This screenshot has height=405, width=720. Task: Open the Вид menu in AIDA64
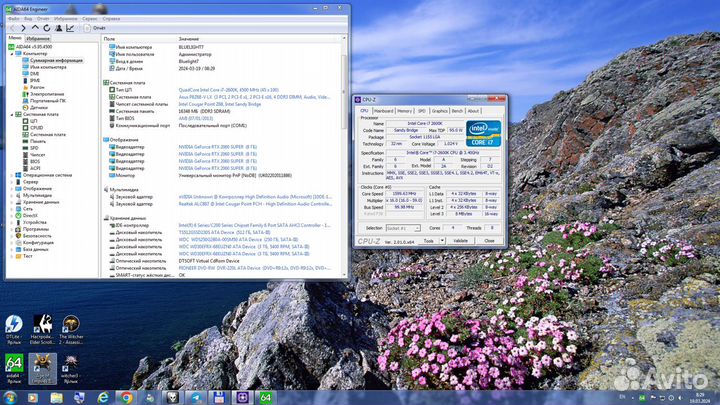click(x=28, y=19)
